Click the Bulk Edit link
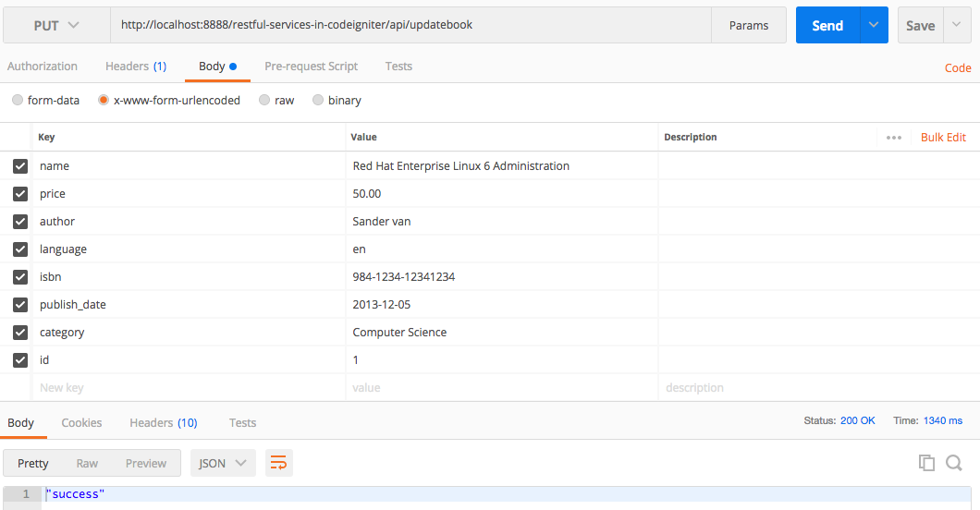Viewport: 980px width, 510px height. (943, 138)
